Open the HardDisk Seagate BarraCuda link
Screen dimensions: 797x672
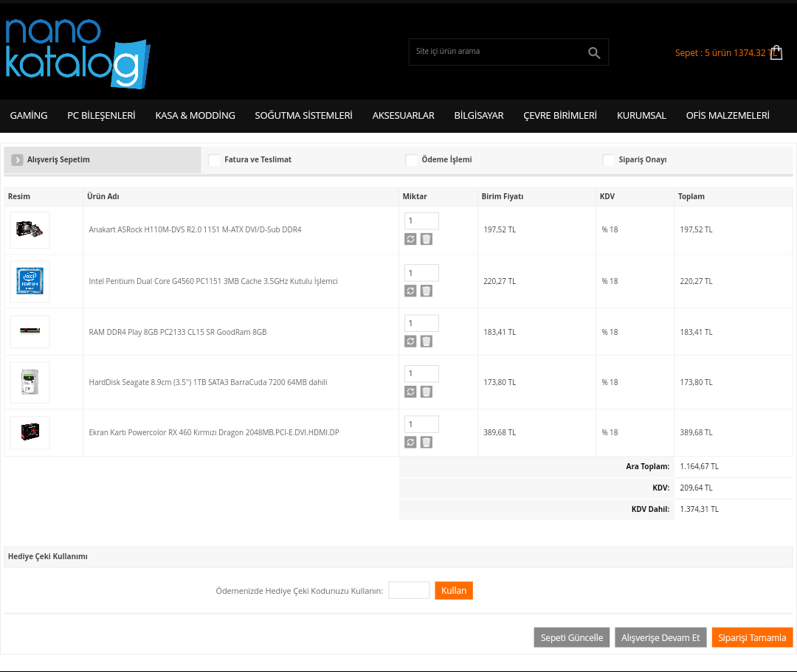pyautogui.click(x=208, y=383)
